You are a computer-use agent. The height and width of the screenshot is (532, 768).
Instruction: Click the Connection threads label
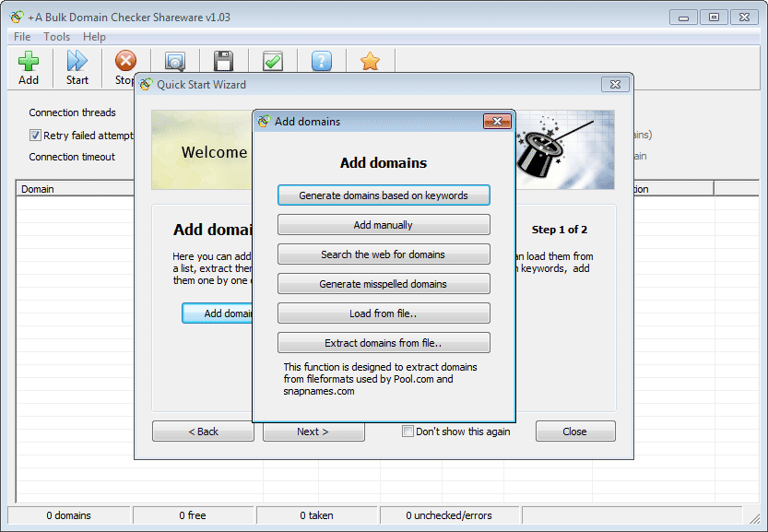point(72,112)
